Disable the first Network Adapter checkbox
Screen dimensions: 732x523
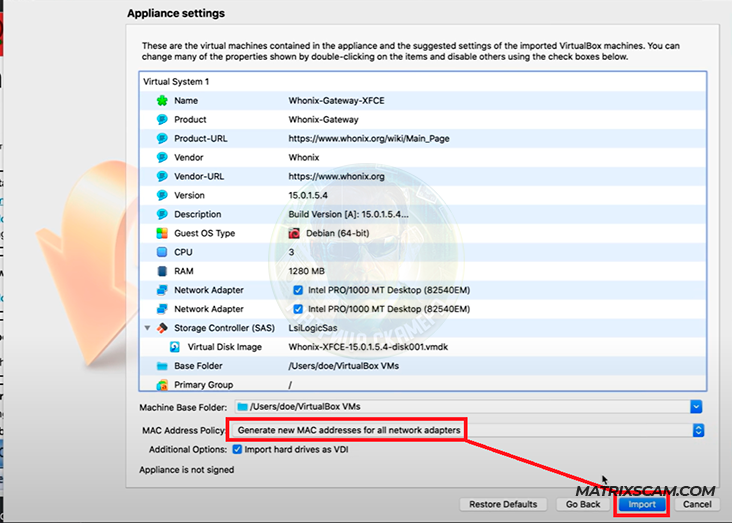coord(298,290)
